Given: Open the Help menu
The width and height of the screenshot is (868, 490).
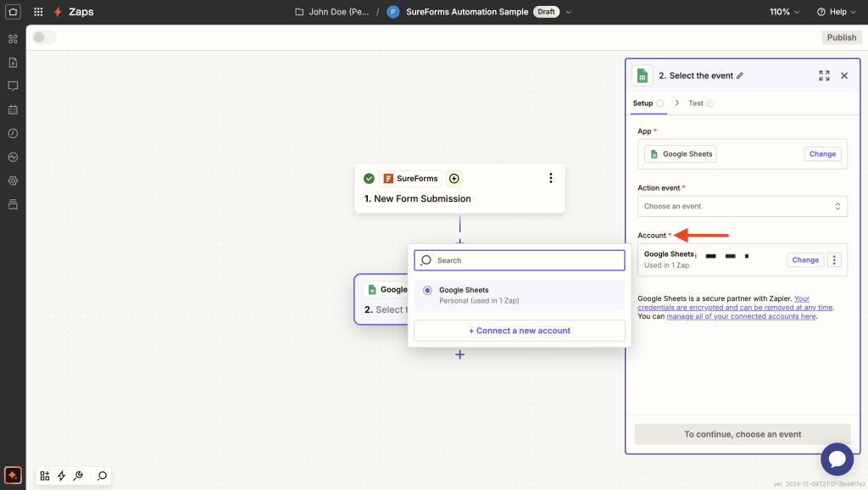Looking at the screenshot, I should (x=836, y=11).
